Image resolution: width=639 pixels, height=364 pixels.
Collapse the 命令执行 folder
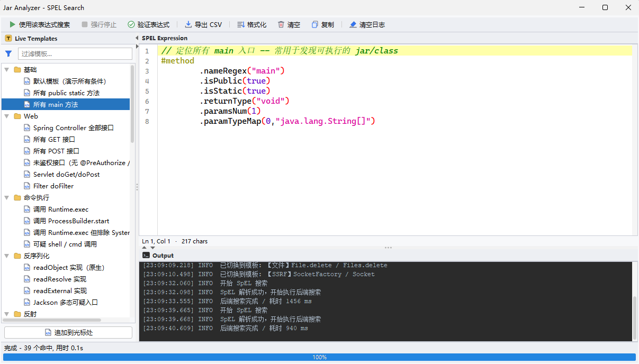pos(7,197)
